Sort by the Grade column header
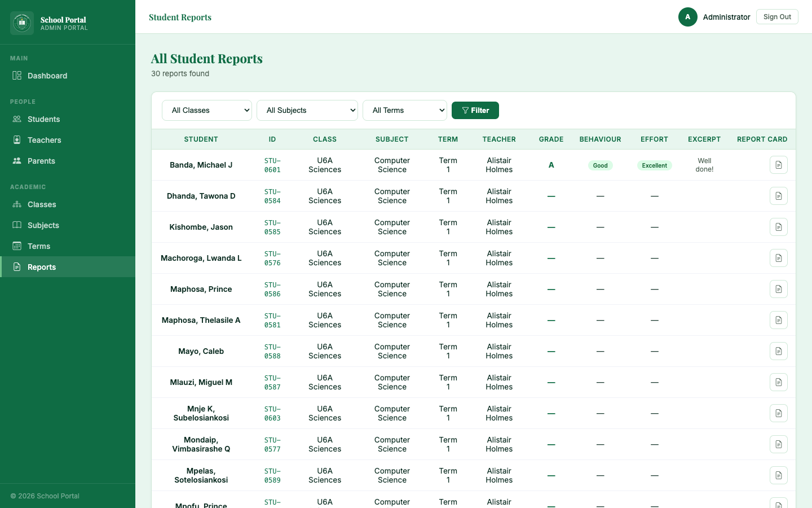The image size is (812, 508). [x=551, y=139]
